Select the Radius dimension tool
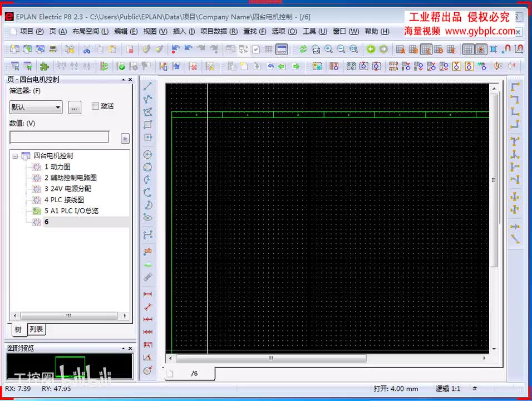 (147, 370)
